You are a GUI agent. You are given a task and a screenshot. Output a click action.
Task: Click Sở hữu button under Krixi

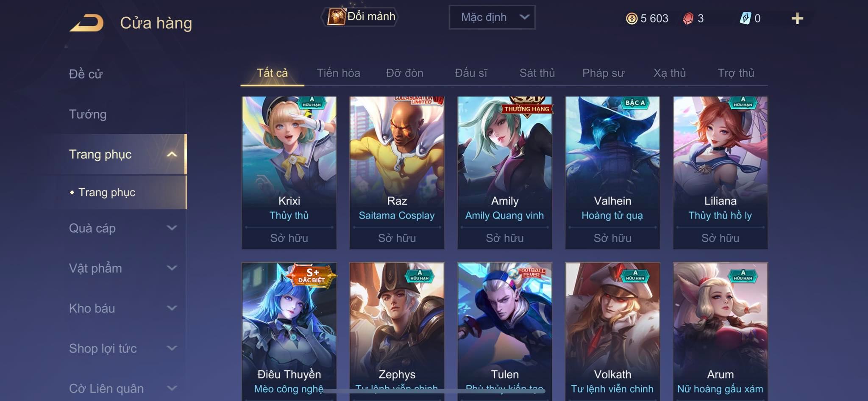289,238
